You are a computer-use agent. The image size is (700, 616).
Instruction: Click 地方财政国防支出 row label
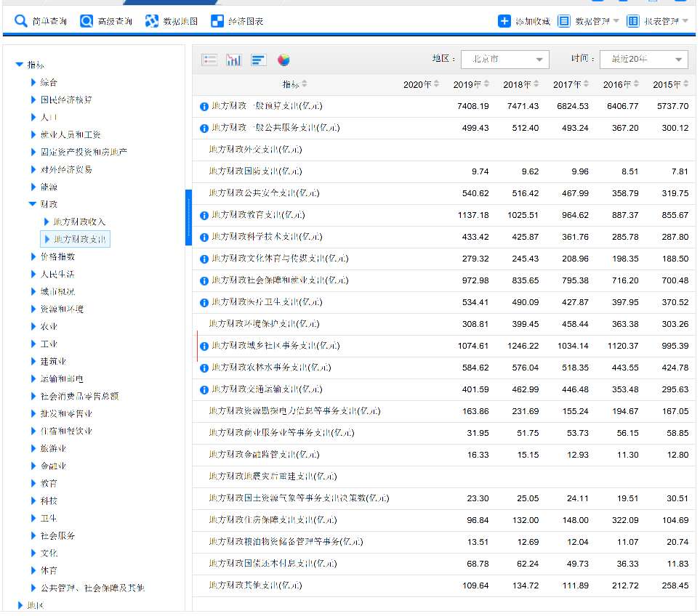(x=255, y=171)
